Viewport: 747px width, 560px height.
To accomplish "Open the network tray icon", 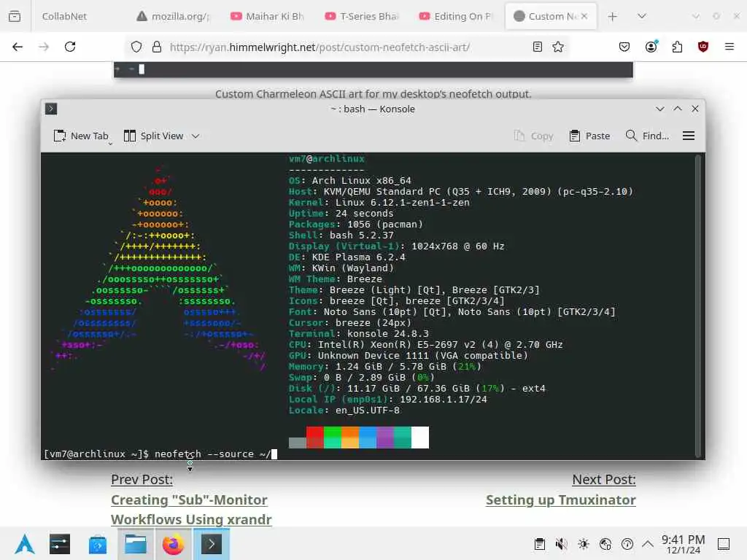I will (605, 544).
